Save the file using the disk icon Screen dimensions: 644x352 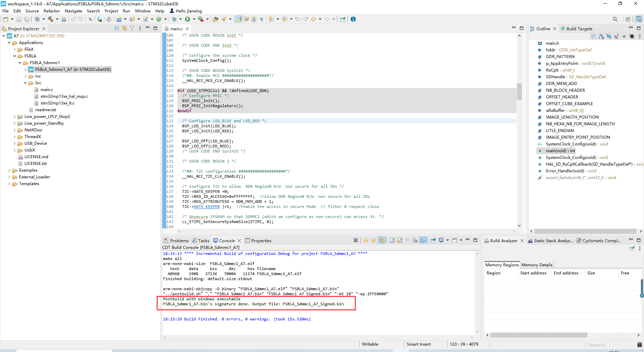tap(19, 19)
